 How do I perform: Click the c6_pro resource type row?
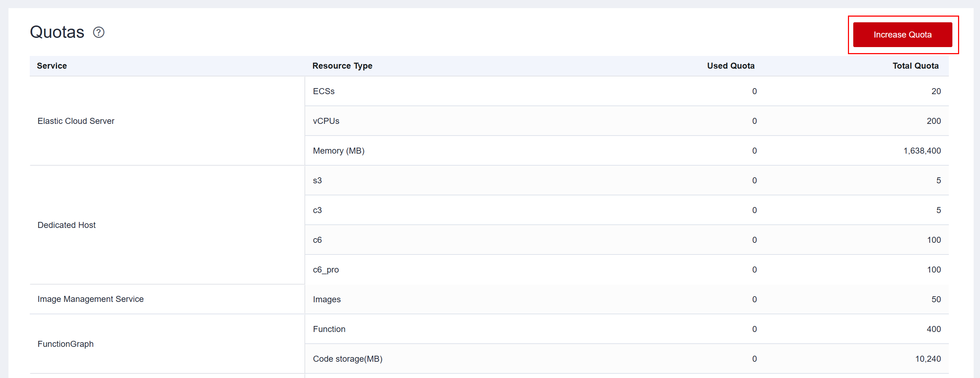pyautogui.click(x=326, y=270)
